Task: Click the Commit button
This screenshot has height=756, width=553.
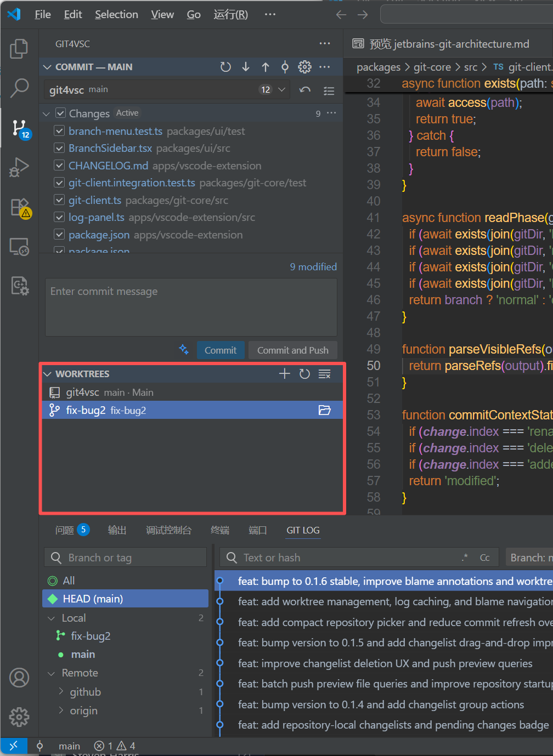Action: (221, 350)
